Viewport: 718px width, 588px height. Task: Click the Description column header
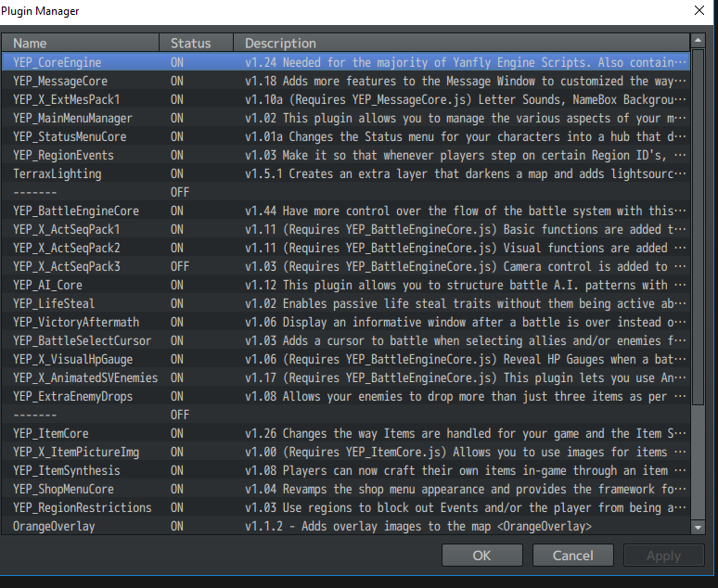click(462, 43)
